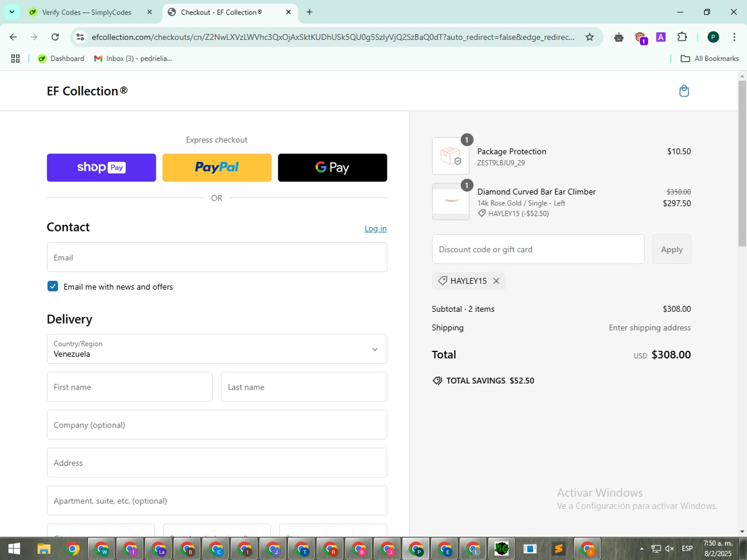The image size is (747, 560).
Task: Close the Checkout EF Collection tab
Action: (x=288, y=12)
